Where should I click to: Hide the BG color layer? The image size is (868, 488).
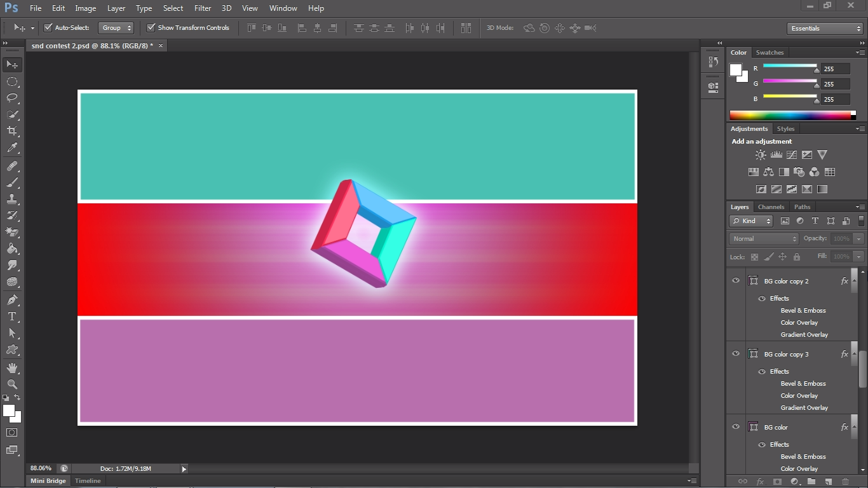pos(736,427)
